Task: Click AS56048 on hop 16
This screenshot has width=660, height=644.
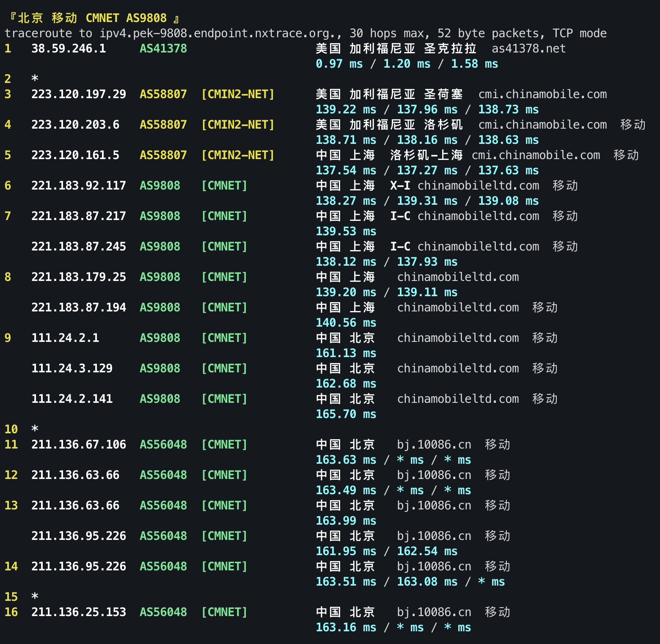Action: pyautogui.click(x=163, y=612)
